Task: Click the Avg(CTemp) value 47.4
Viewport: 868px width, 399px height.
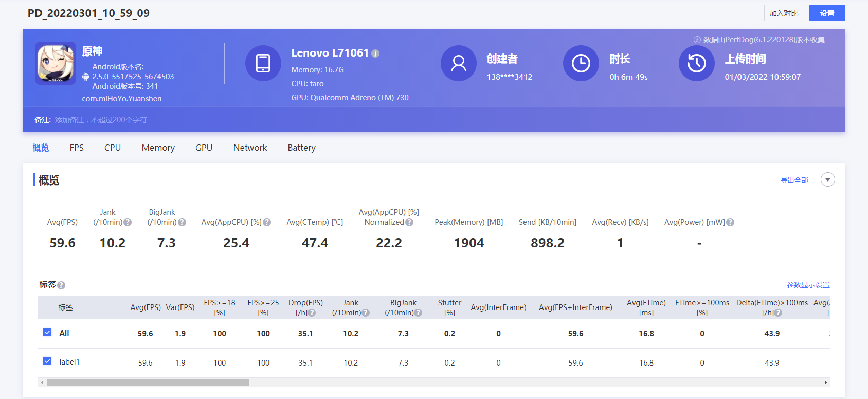Action: [315, 243]
